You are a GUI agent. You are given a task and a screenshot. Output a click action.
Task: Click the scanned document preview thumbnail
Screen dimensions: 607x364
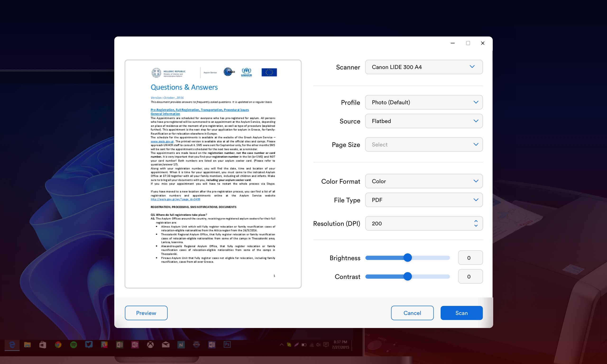[213, 174]
